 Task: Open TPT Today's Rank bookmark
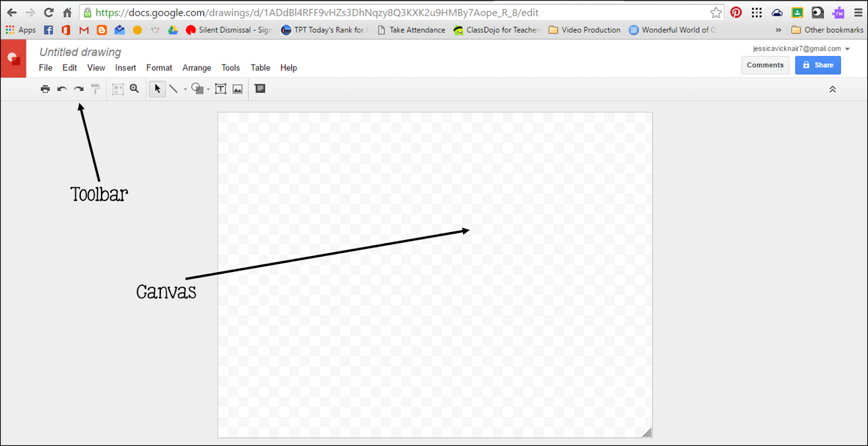(324, 30)
